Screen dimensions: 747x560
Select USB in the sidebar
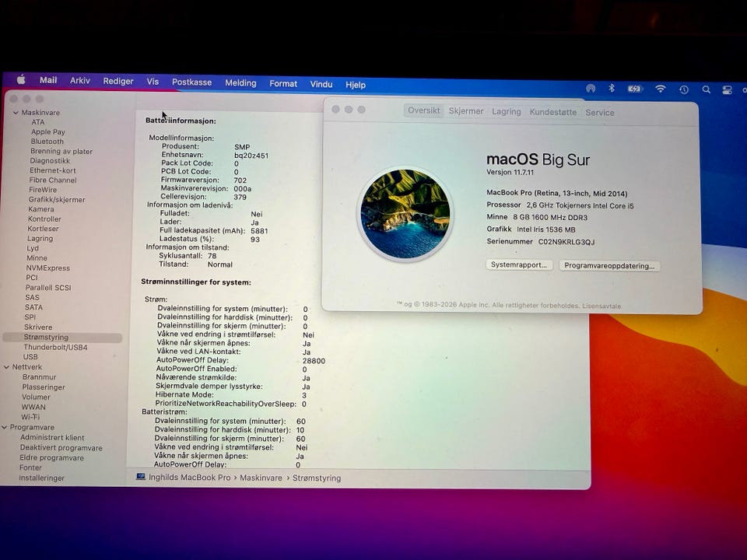coord(30,357)
